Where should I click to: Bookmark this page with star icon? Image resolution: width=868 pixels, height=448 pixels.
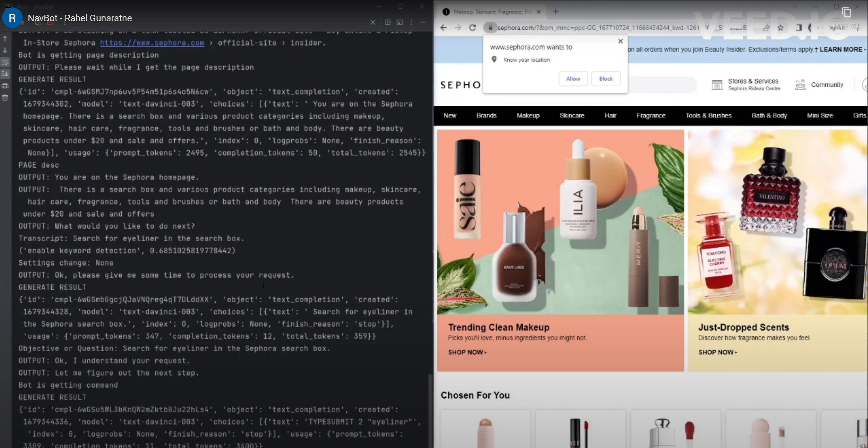[780, 28]
